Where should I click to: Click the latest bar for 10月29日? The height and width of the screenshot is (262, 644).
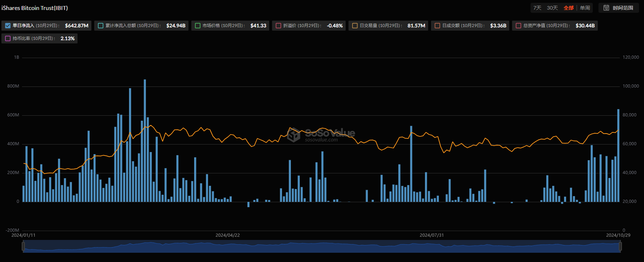pos(618,156)
